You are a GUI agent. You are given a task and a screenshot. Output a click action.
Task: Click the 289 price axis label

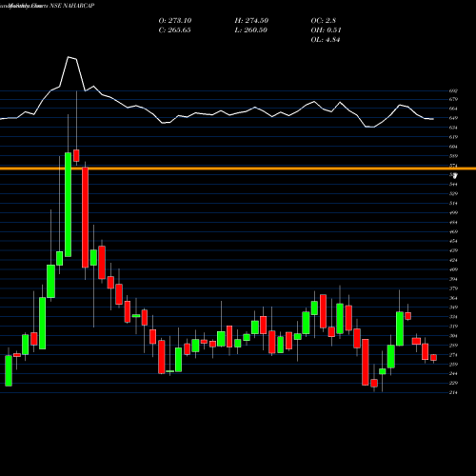[453, 346]
